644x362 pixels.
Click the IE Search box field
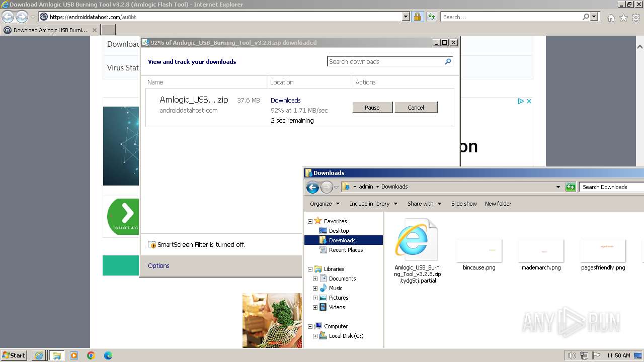click(511, 17)
